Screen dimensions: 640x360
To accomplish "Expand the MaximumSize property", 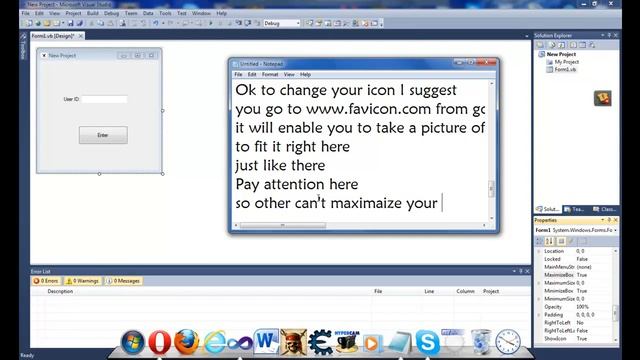I will pyautogui.click(x=539, y=283).
